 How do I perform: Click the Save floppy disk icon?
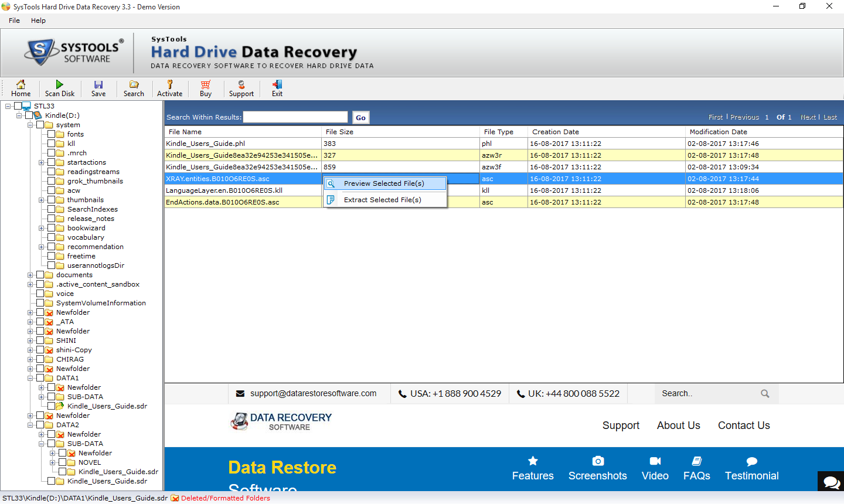[x=98, y=84]
